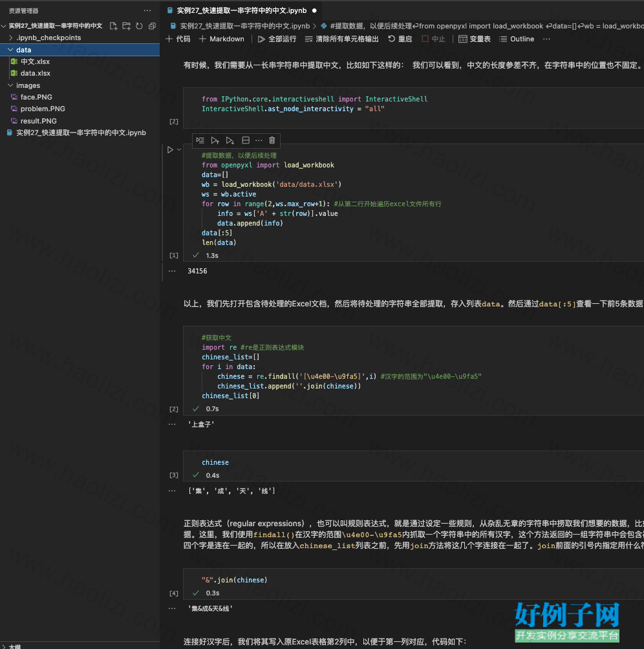Open output options for 34156 output
This screenshot has width=644, height=649.
pyautogui.click(x=172, y=271)
